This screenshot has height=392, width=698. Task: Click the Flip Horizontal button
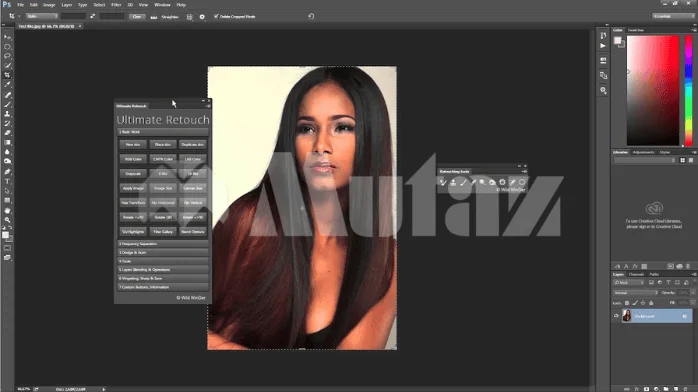pyautogui.click(x=163, y=202)
